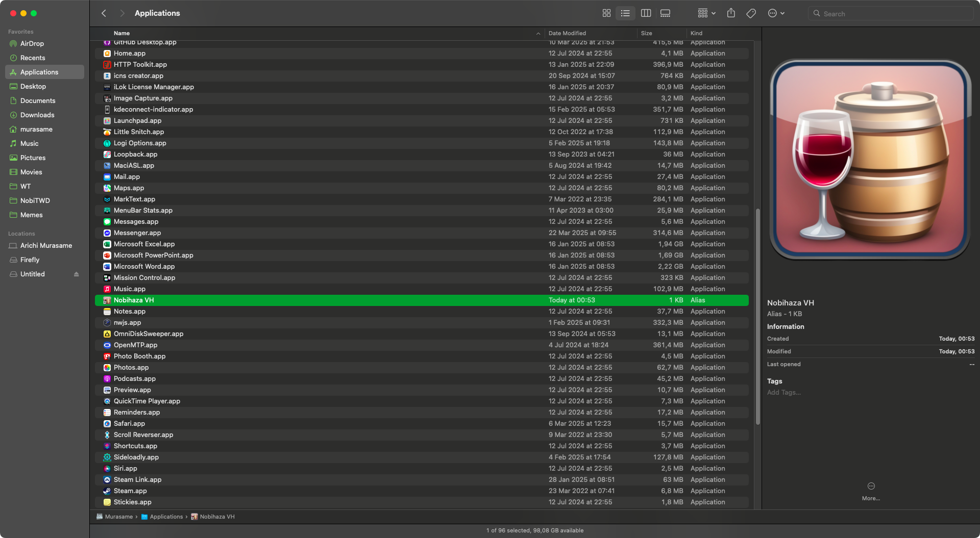Select list view toggle button
Screen dimensions: 980x538
tap(625, 13)
